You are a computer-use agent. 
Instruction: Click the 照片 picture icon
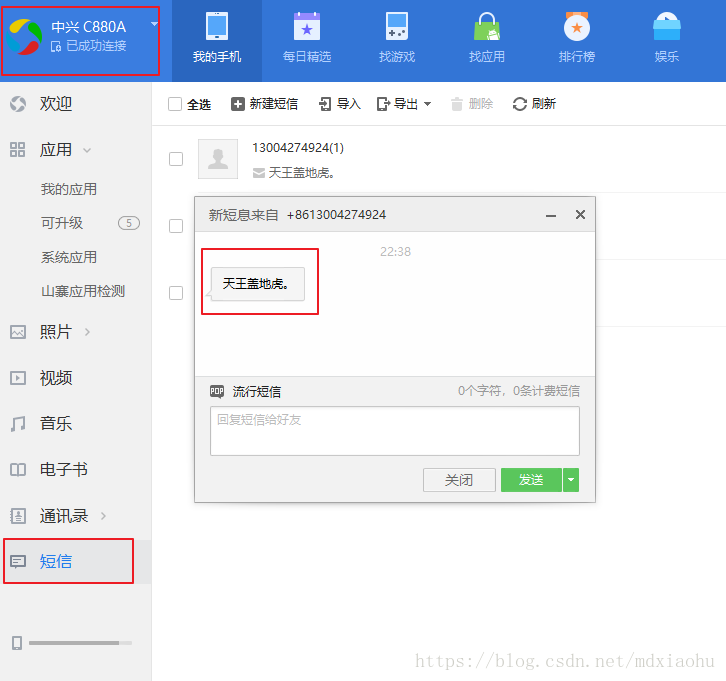coord(18,332)
